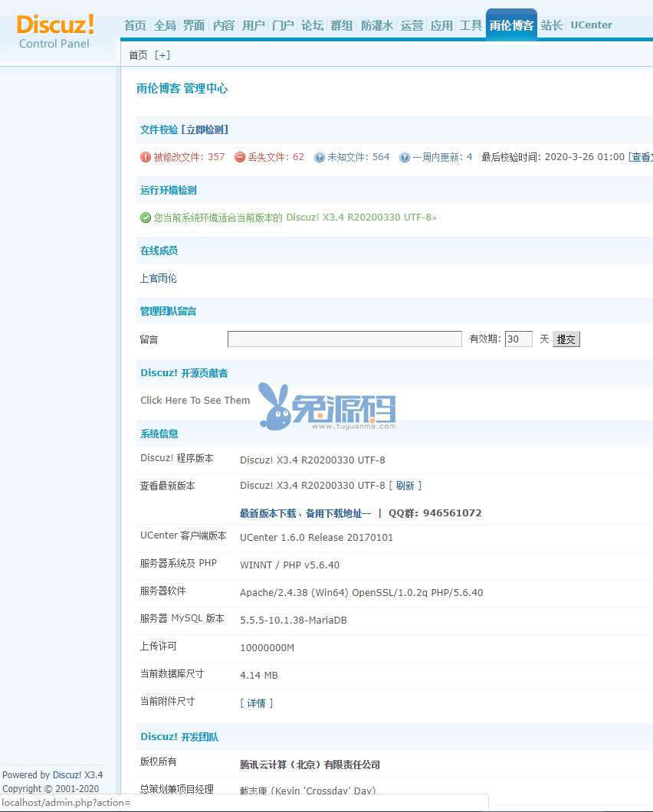Open the 界面 top menu
The height and width of the screenshot is (812, 653).
point(194,25)
